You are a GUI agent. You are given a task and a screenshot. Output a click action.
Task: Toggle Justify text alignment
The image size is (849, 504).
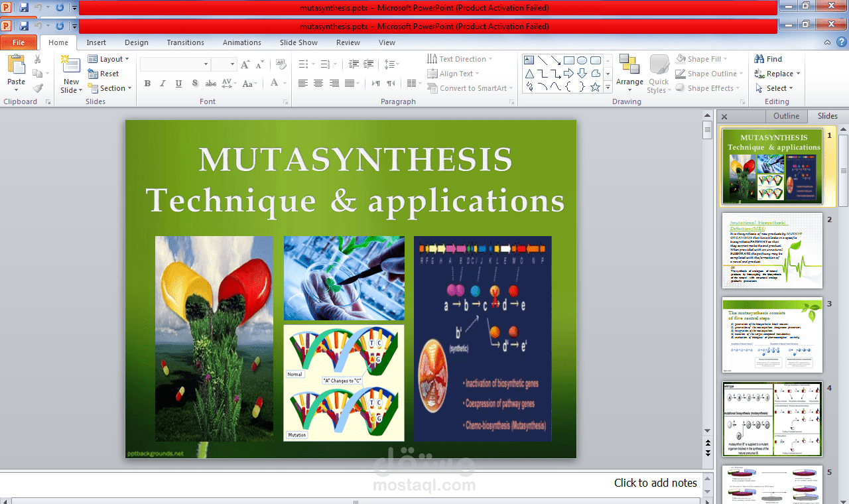350,84
